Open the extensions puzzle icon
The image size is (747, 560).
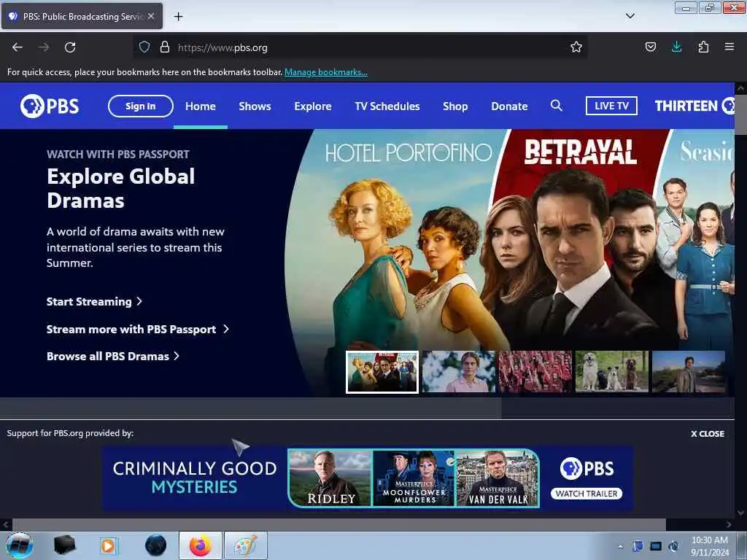pyautogui.click(x=703, y=47)
